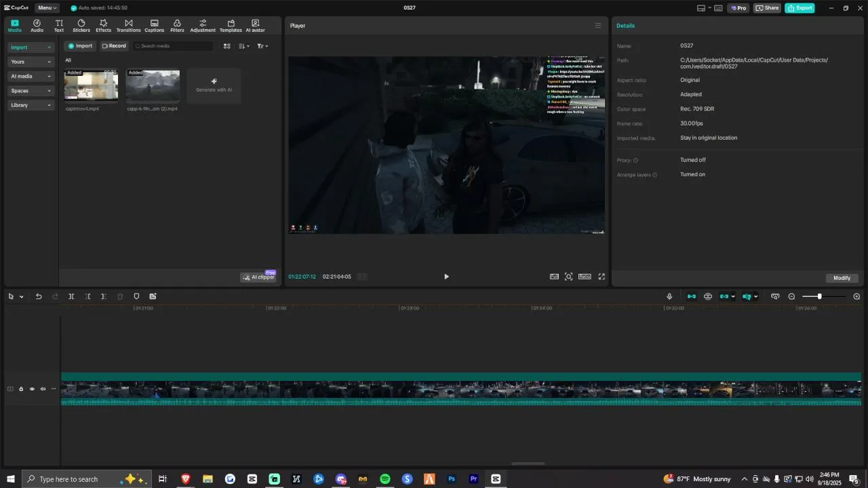Click the timeline preview settings icon
The height and width of the screenshot is (488, 868).
[775, 296]
